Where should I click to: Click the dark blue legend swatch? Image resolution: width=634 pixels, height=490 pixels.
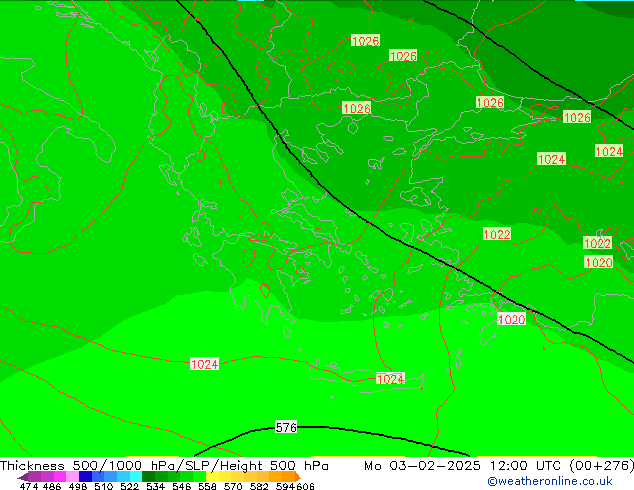pos(85,477)
